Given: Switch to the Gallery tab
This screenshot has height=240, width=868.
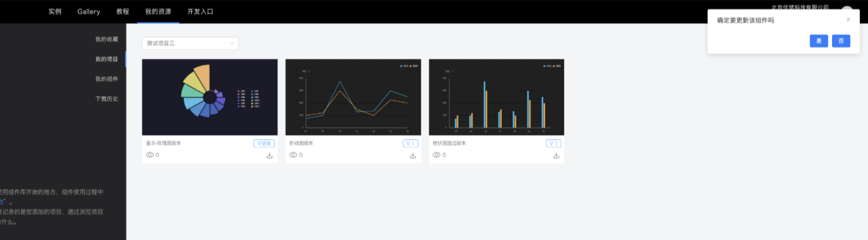Looking at the screenshot, I should pos(88,11).
